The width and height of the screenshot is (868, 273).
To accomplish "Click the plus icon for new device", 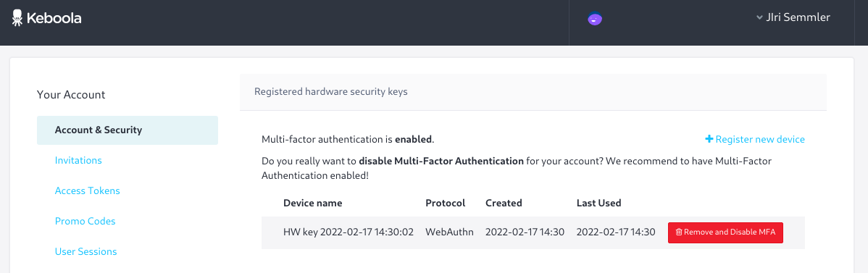I will (709, 140).
